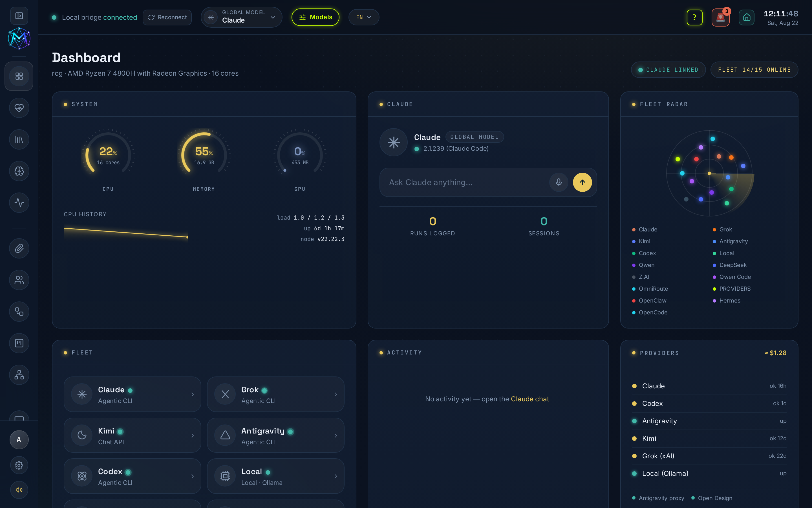Open the network hierarchy icon in sidebar
812x508 pixels.
(x=19, y=375)
